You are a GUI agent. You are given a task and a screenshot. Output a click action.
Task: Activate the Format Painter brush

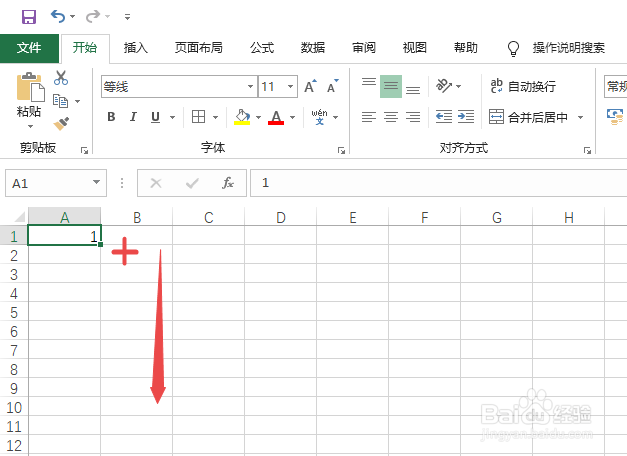(61, 124)
